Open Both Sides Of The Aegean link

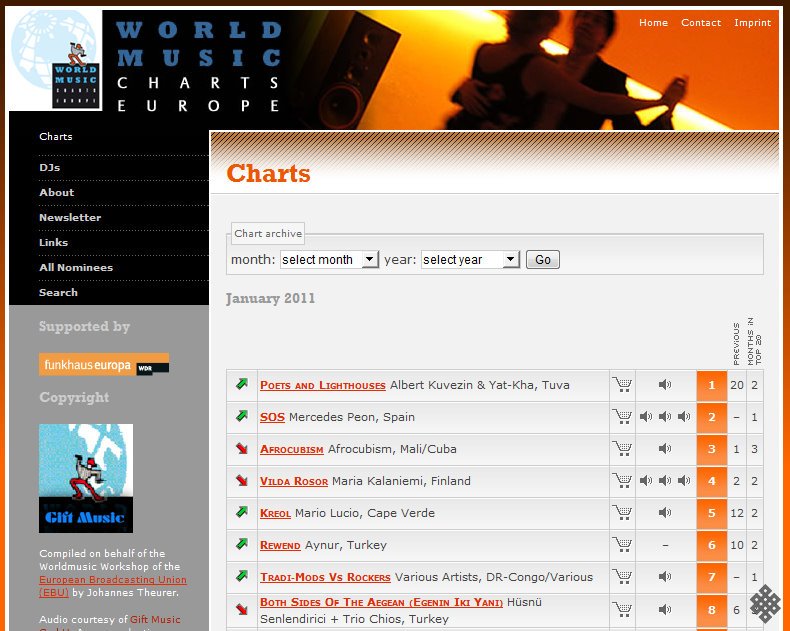381,602
